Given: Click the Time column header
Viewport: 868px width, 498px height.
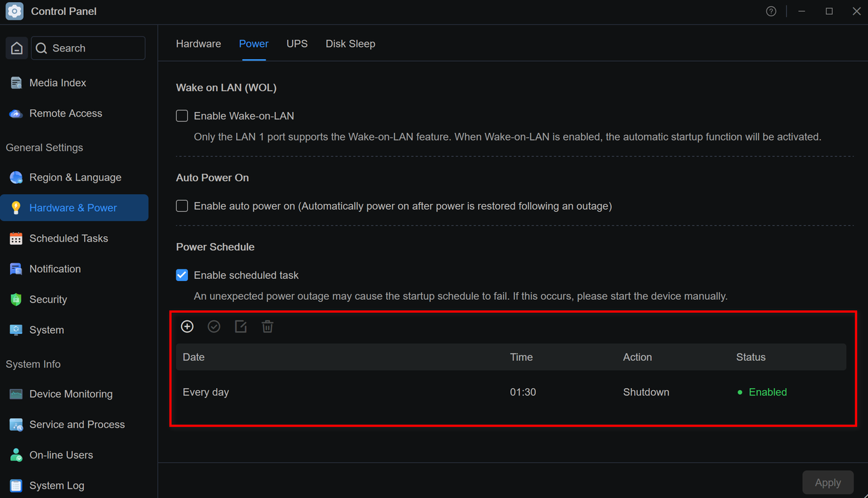Looking at the screenshot, I should pos(521,358).
